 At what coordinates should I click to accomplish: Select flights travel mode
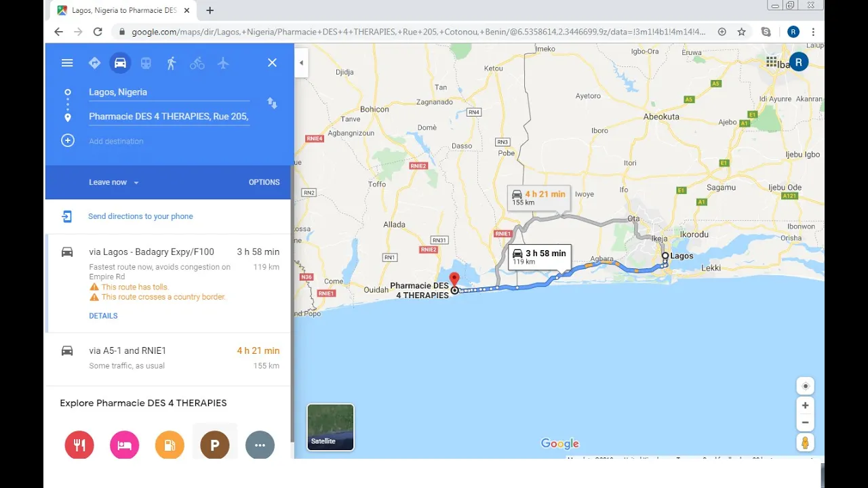pyautogui.click(x=223, y=63)
